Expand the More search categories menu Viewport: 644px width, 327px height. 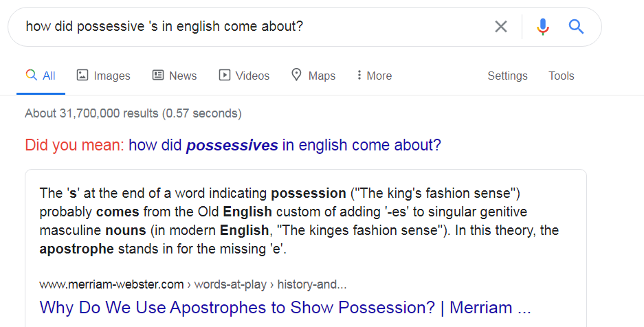click(x=375, y=76)
